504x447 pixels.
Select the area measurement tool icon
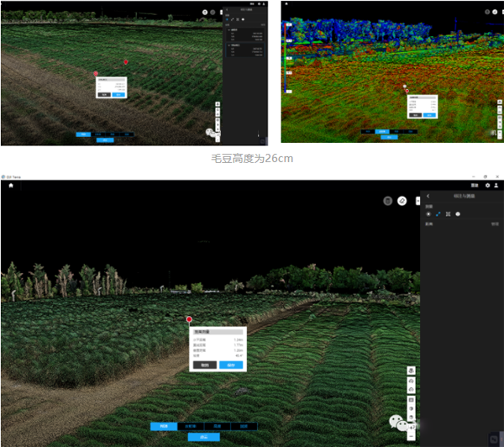[x=449, y=214]
